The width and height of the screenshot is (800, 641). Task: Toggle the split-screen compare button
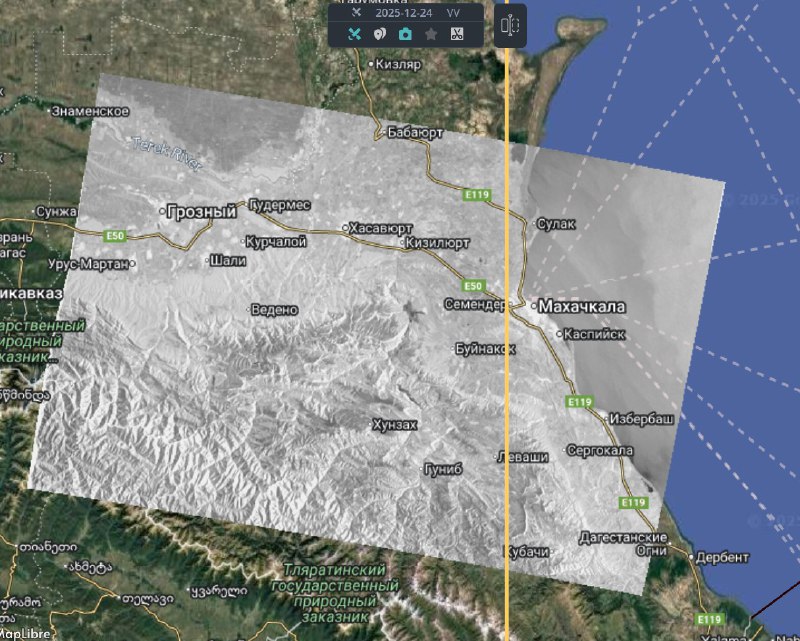510,25
